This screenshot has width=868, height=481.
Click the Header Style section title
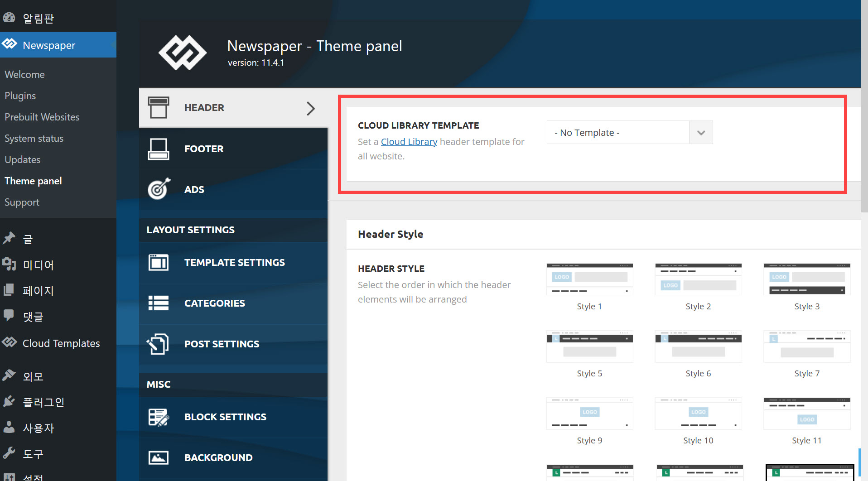(x=391, y=234)
